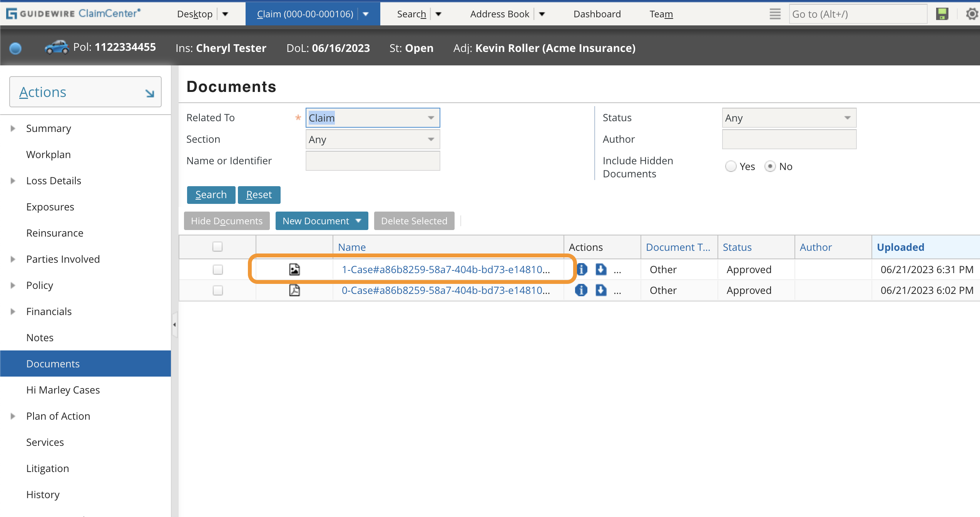Click the blue status dot in the claim banner
980x517 pixels.
pos(15,48)
